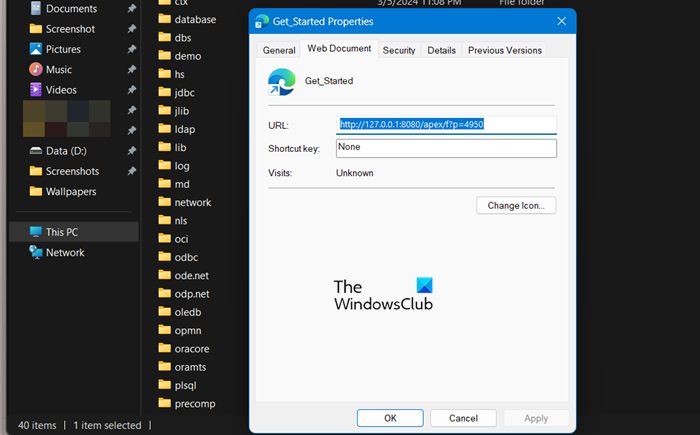The height and width of the screenshot is (435, 700).
Task: Confirm with the OK button
Action: (x=390, y=418)
